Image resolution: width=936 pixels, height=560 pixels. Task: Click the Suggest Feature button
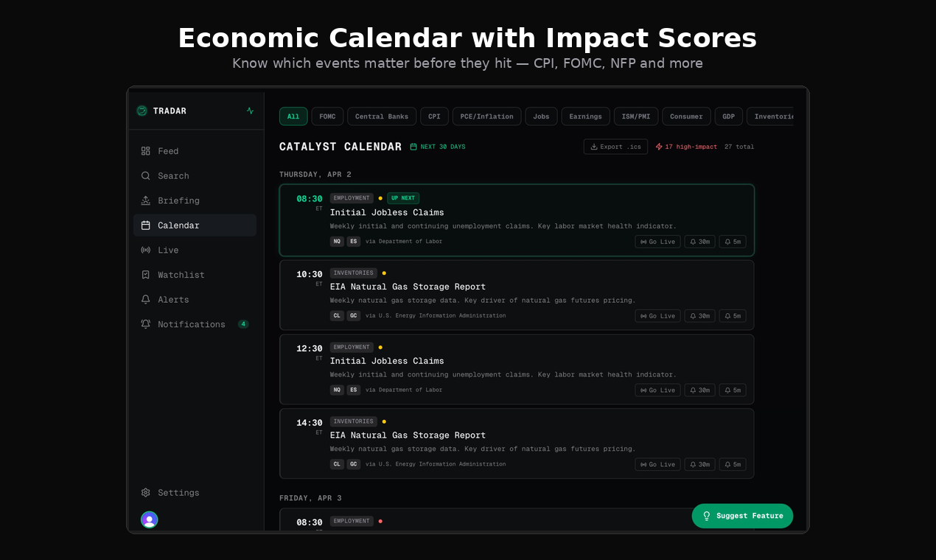point(742,516)
